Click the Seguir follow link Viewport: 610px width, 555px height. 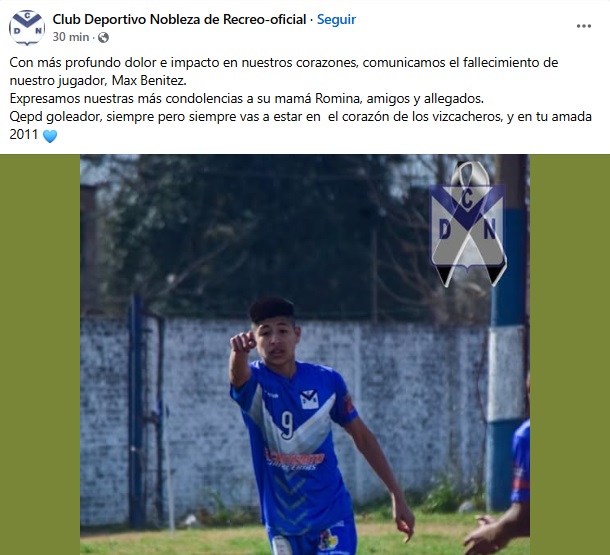pyautogui.click(x=336, y=19)
